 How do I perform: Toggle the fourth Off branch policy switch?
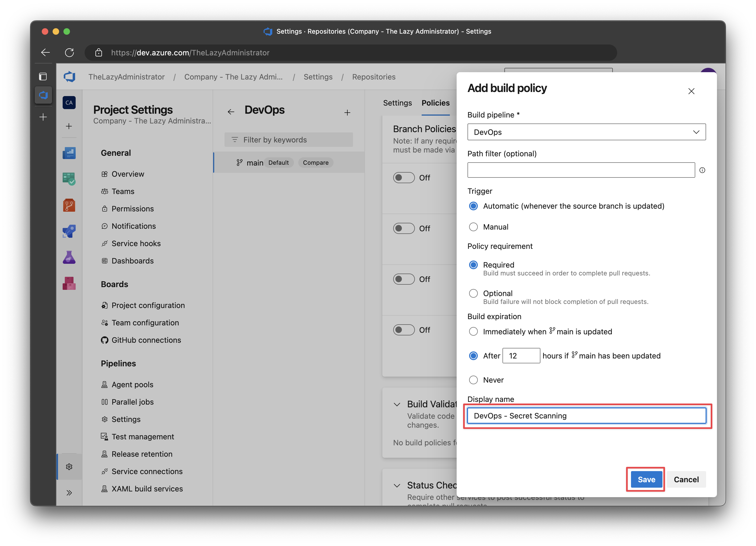[404, 330]
